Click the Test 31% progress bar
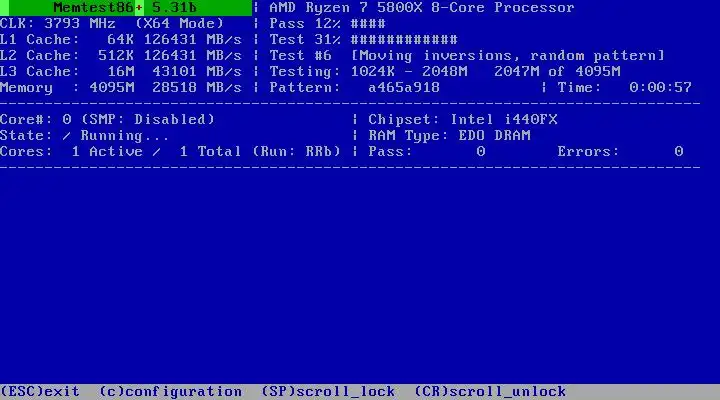 point(363,39)
